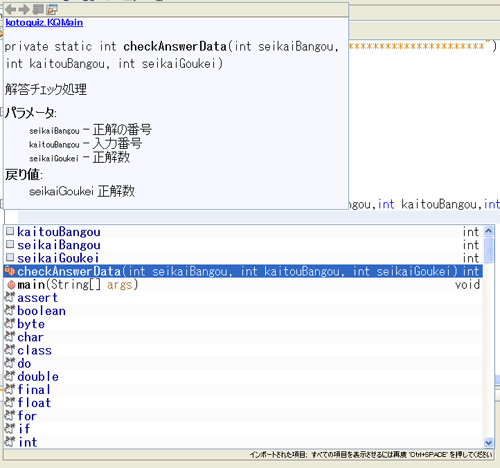Select the do keyword proposal

243,363
